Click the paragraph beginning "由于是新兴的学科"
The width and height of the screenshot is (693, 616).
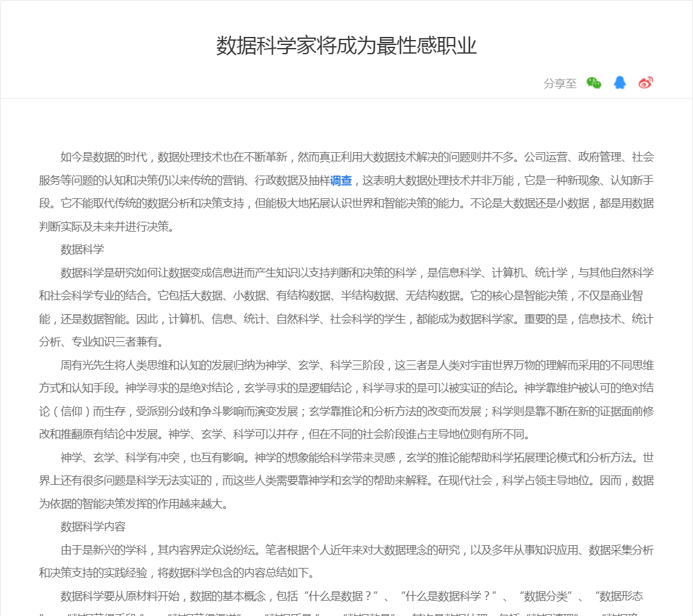(346, 561)
